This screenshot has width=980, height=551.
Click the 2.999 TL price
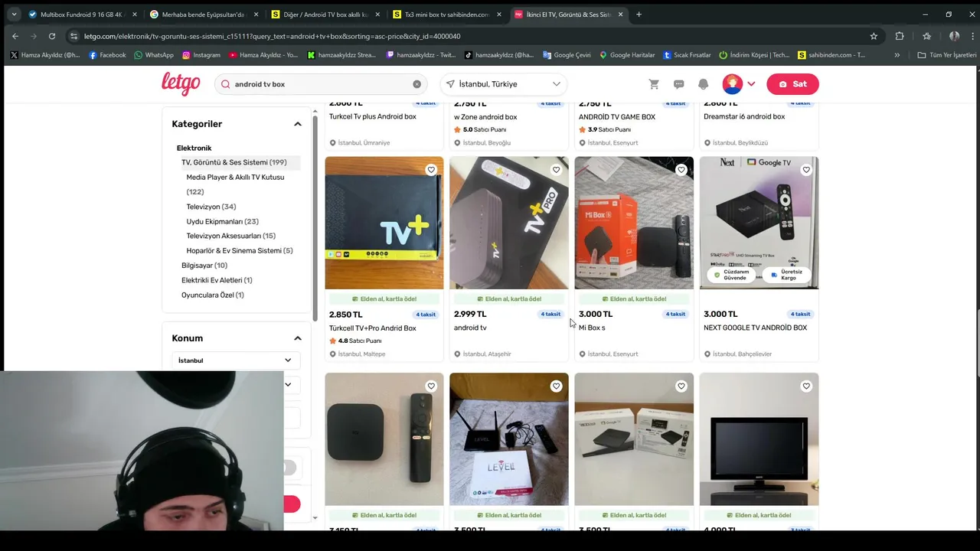pyautogui.click(x=470, y=314)
